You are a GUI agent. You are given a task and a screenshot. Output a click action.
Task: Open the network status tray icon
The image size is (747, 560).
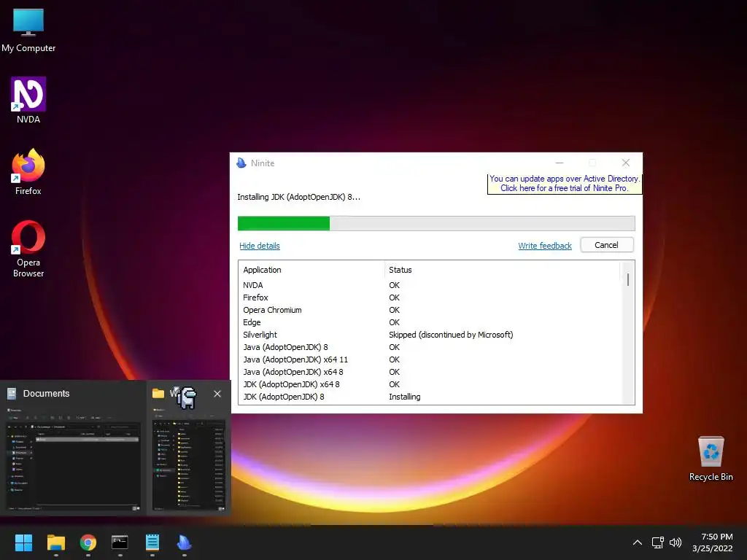tap(658, 542)
